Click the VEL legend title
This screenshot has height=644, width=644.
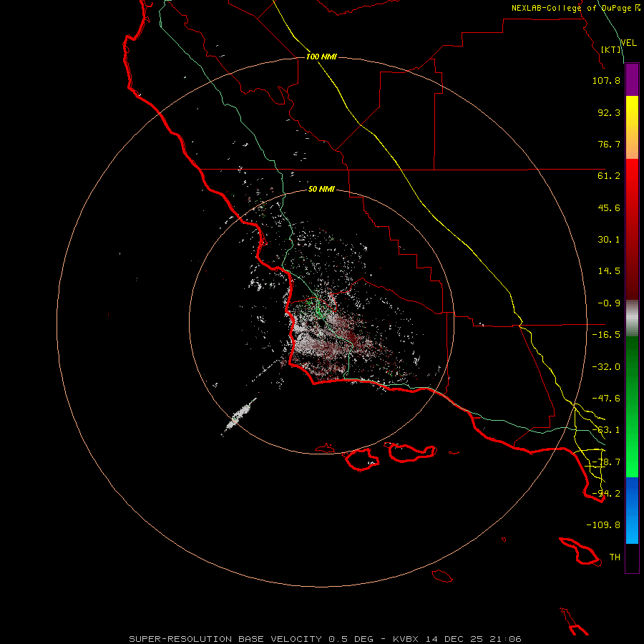629,42
